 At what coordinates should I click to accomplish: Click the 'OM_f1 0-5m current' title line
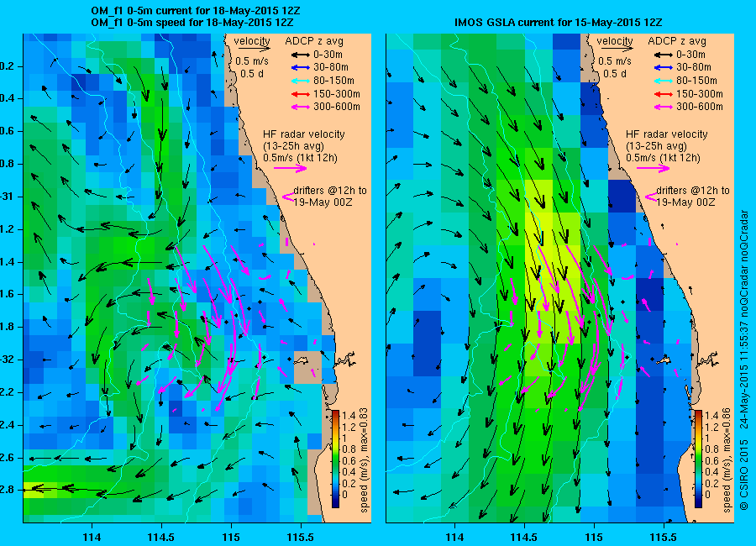196,11
